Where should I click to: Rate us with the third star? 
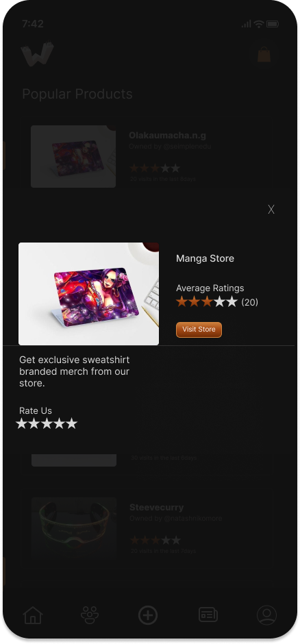click(47, 423)
